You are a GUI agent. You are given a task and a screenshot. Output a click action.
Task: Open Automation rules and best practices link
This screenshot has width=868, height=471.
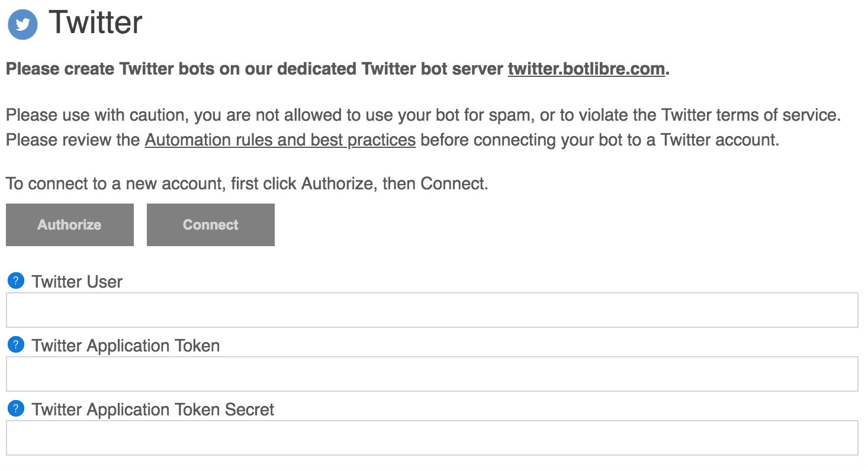tap(280, 140)
